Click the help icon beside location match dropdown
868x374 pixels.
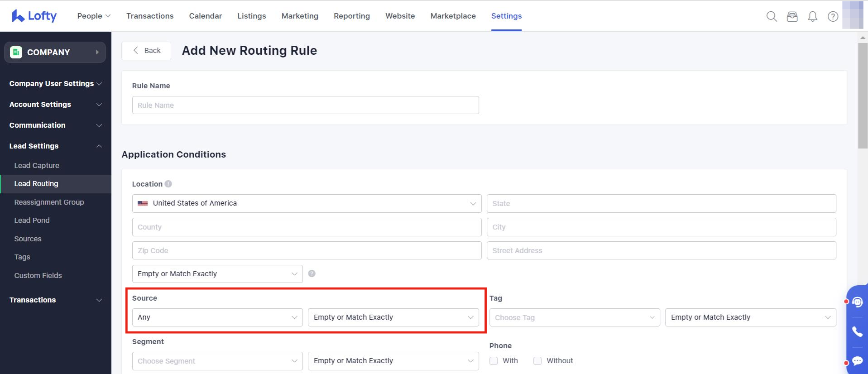(x=312, y=273)
